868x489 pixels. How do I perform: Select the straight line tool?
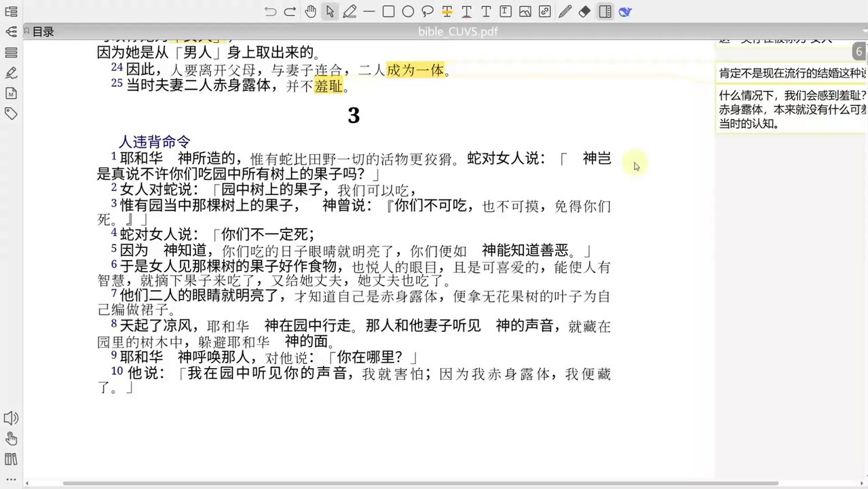(369, 12)
